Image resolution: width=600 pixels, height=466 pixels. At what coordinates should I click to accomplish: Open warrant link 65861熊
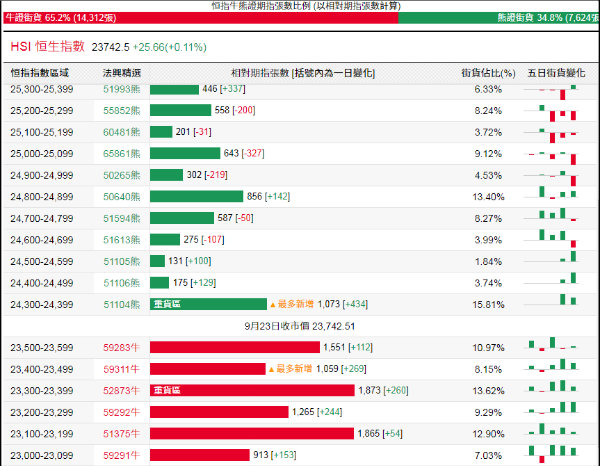coord(122,153)
